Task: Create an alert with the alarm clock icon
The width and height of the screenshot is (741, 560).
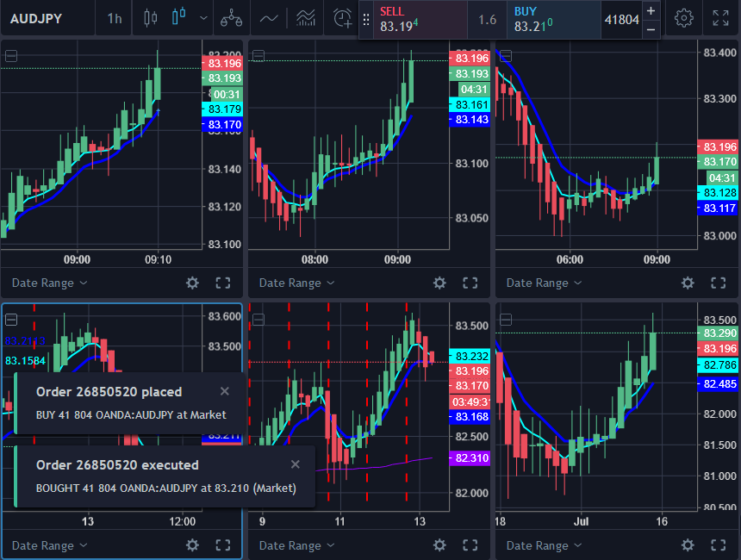Action: [x=343, y=18]
